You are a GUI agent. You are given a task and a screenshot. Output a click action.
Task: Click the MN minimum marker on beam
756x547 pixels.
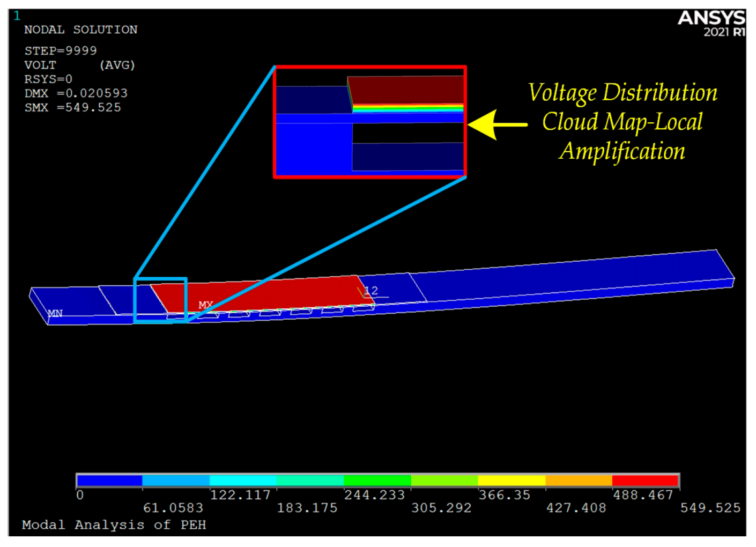55,313
